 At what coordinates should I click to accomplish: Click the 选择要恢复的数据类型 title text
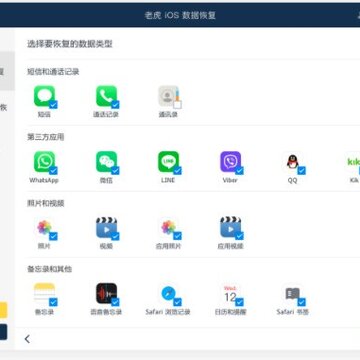point(70,44)
